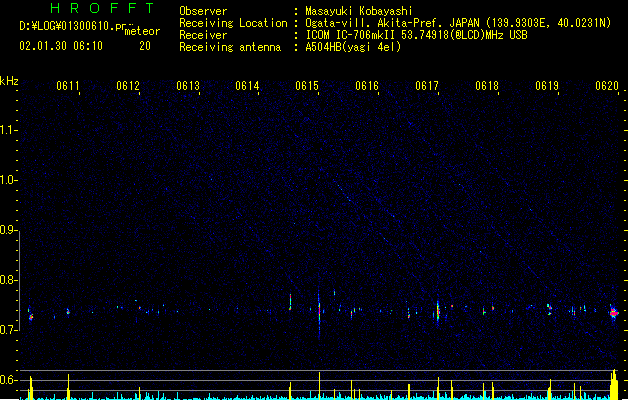The image size is (629, 400).
Task: Click the 0620 time marker
Action: [607, 86]
